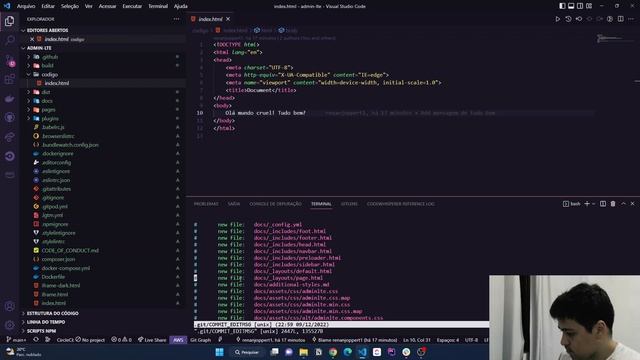Open file history clock icon in editor toolbar
Screen dimensions: 640x360
[568, 19]
